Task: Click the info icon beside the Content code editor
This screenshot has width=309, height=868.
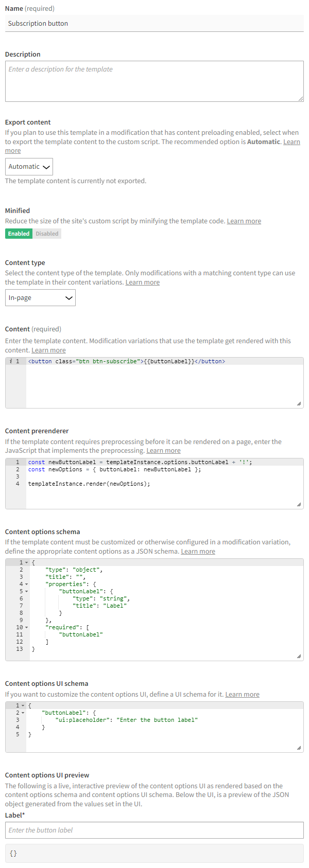Action: tap(12, 361)
